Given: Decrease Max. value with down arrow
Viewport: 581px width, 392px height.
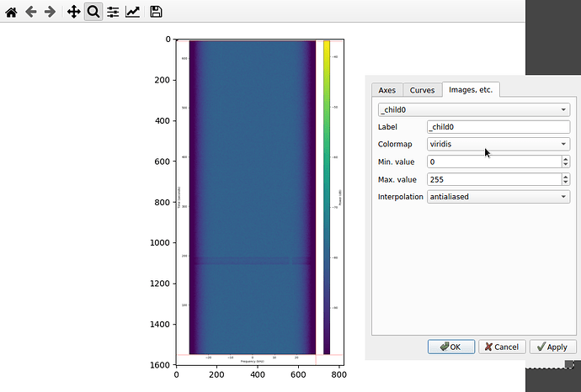Looking at the screenshot, I should coord(565,183).
